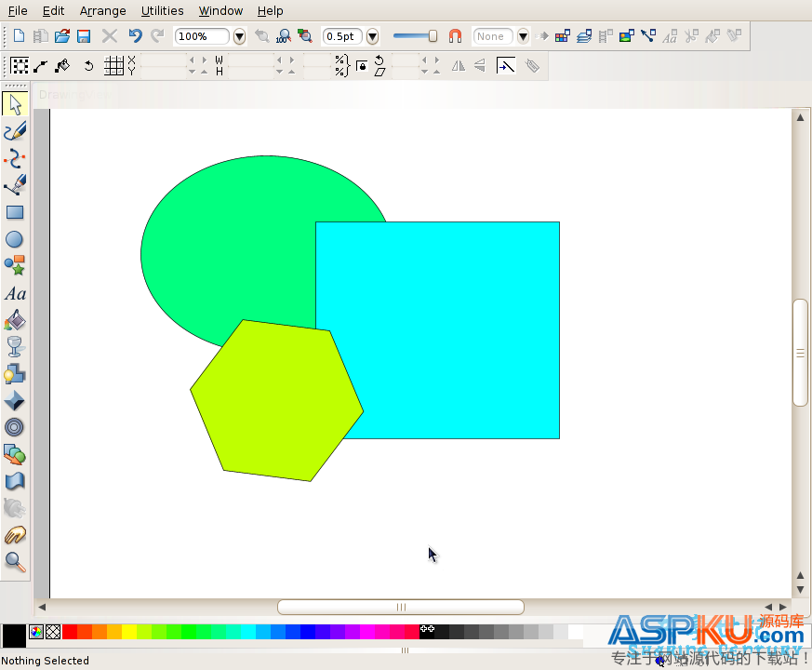Image resolution: width=812 pixels, height=670 pixels.
Task: Undo the last action
Action: click(x=135, y=35)
